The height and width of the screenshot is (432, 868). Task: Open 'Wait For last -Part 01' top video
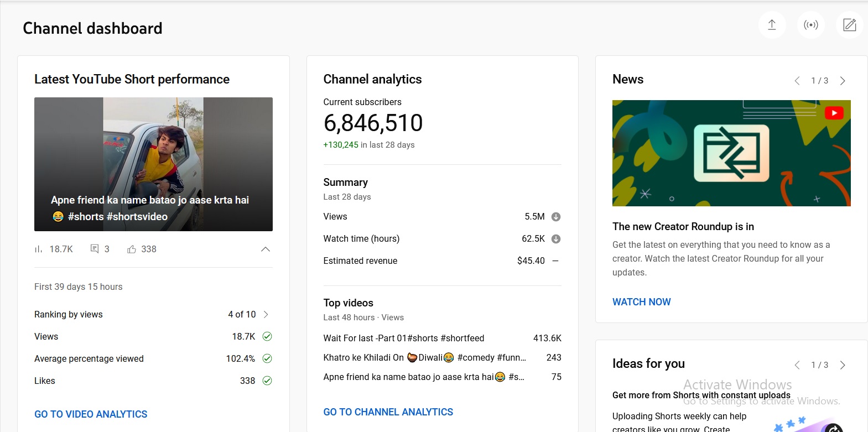click(x=404, y=338)
